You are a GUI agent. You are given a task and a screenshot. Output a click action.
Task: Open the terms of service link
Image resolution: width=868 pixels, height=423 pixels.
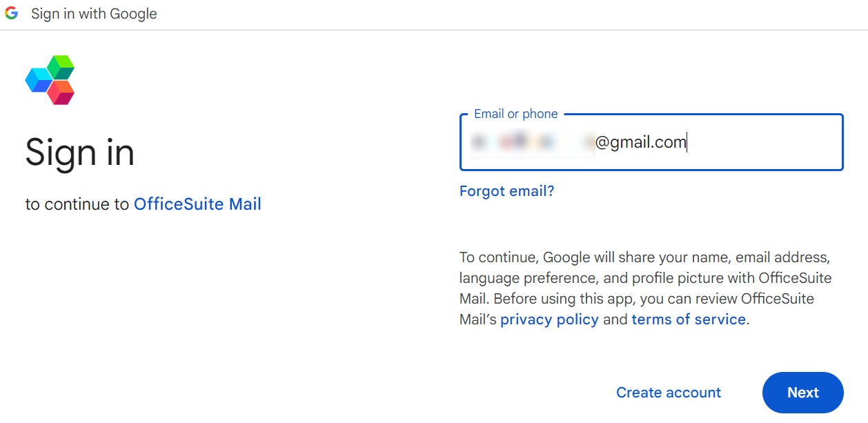click(x=689, y=319)
